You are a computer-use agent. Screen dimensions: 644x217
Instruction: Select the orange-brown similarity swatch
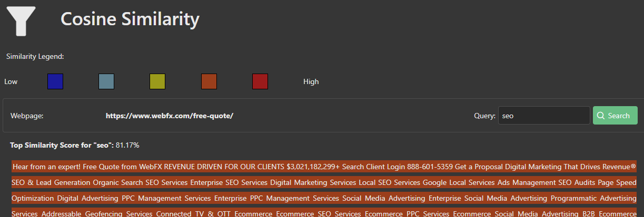tap(209, 81)
